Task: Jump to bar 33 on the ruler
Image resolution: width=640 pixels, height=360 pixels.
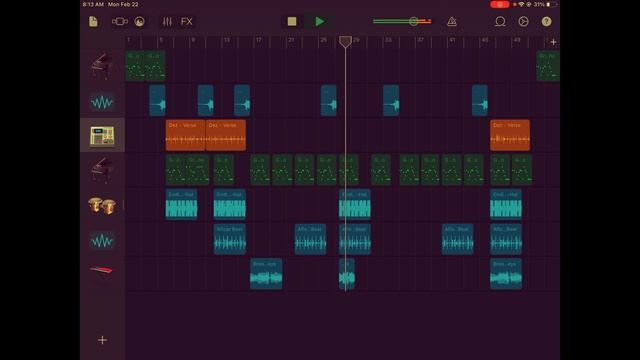Action: [388, 40]
